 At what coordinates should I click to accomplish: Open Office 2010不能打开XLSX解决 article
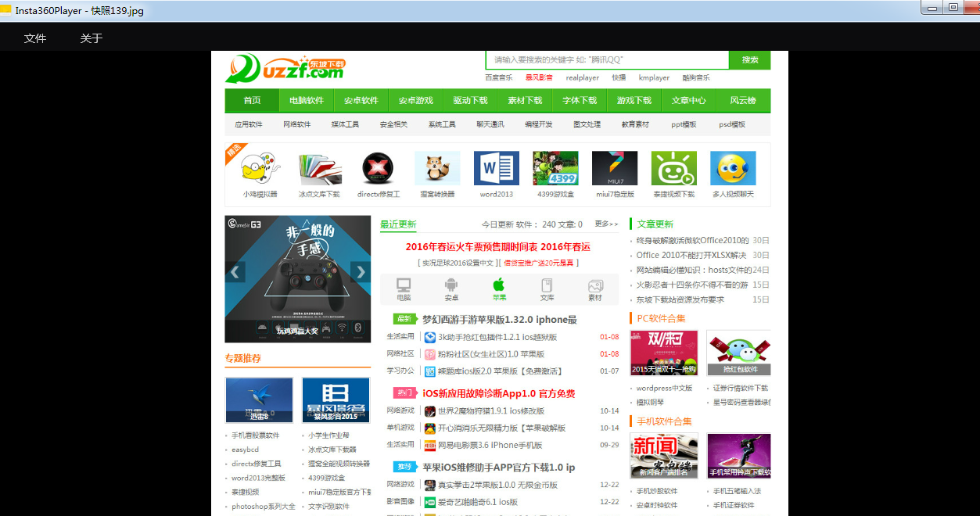(691, 255)
